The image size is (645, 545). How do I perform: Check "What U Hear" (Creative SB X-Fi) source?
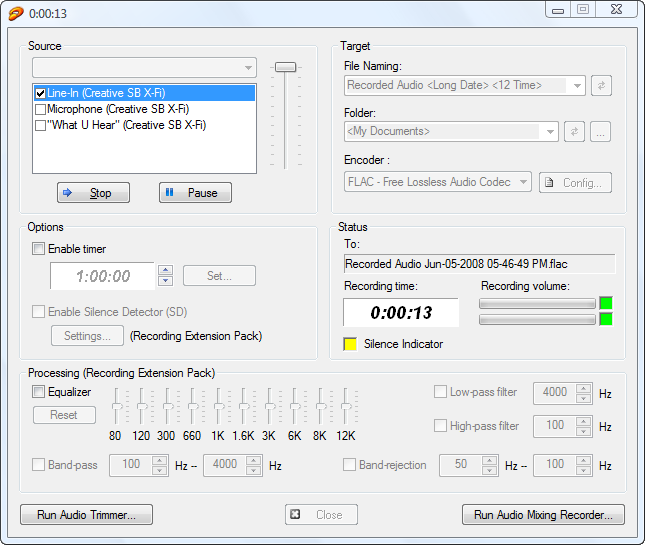(40, 125)
